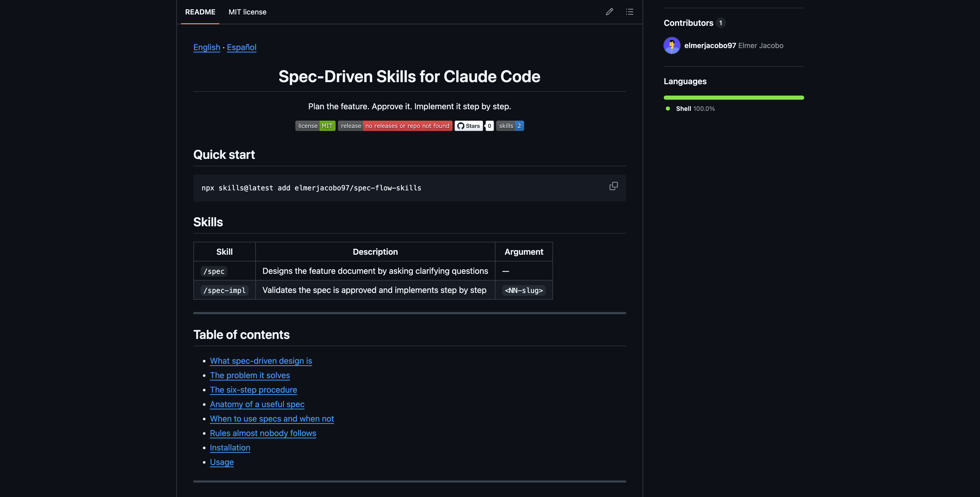Click the Argument column header
Image resolution: width=980 pixels, height=497 pixels.
coord(524,252)
